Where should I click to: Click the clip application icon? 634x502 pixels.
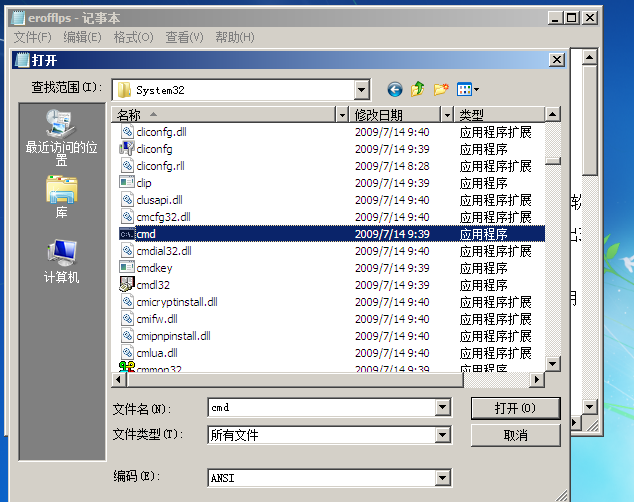click(127, 183)
